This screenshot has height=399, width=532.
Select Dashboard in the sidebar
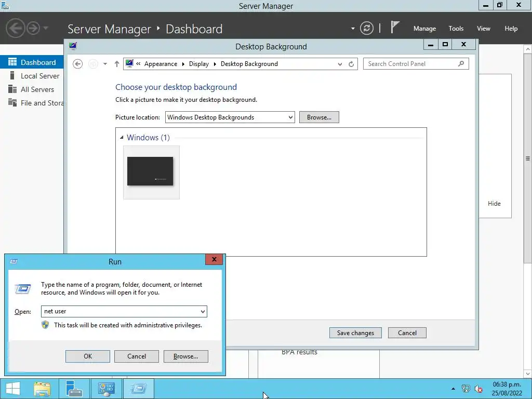click(32, 62)
